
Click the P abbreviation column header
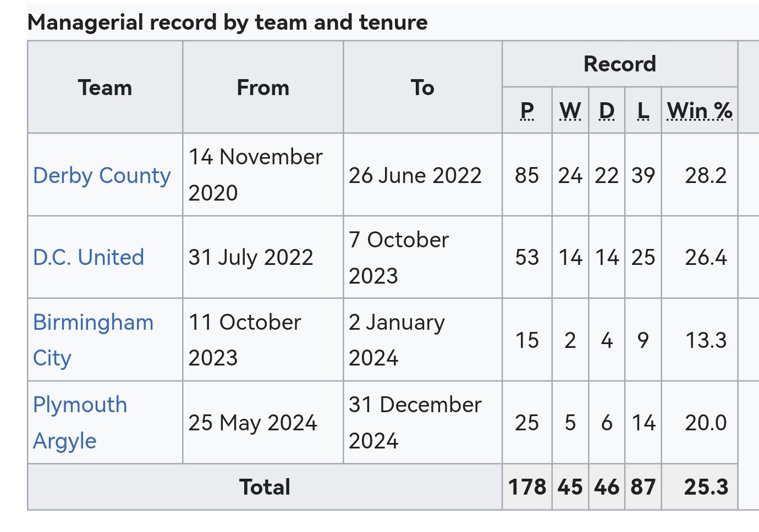[x=527, y=110]
